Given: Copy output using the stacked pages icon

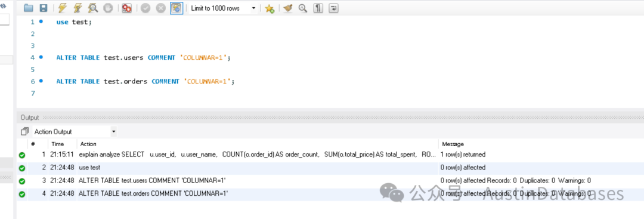Looking at the screenshot, I should [x=24, y=131].
